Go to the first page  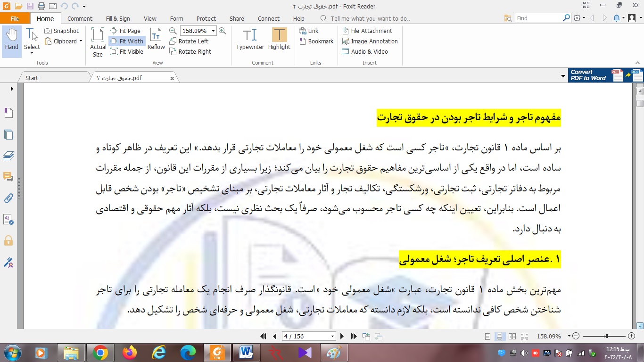point(264,336)
